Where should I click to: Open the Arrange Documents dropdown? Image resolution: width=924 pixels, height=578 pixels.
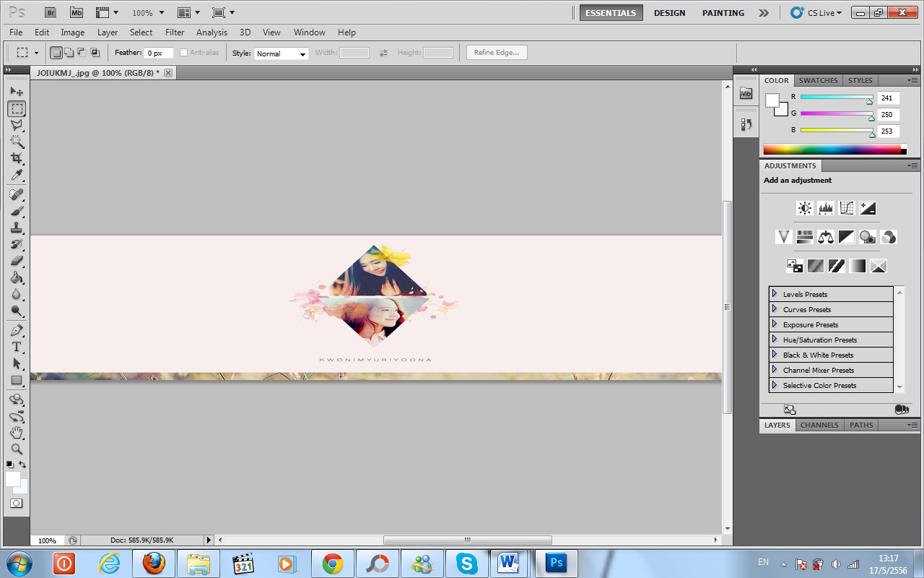(188, 12)
